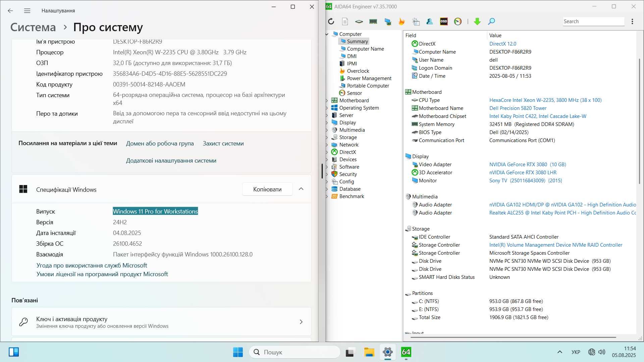Expand the Network tree node
The height and width of the screenshot is (362, 644).
327,145
